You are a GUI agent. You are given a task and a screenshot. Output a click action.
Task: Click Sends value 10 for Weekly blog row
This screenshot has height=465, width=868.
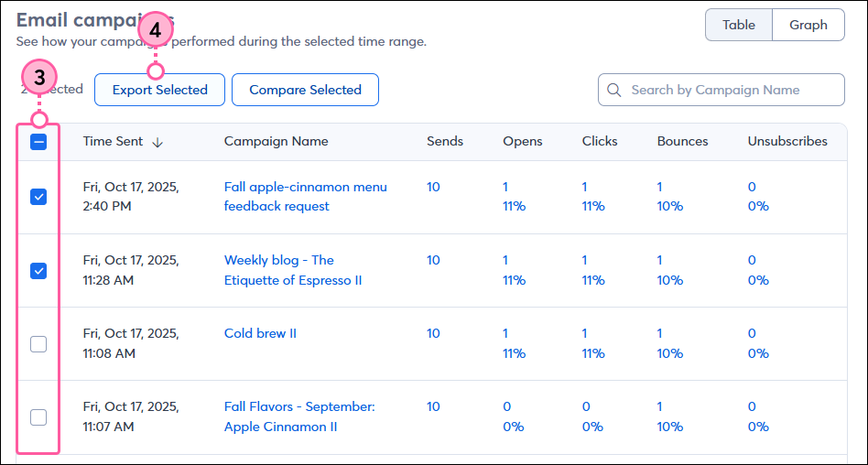(433, 260)
